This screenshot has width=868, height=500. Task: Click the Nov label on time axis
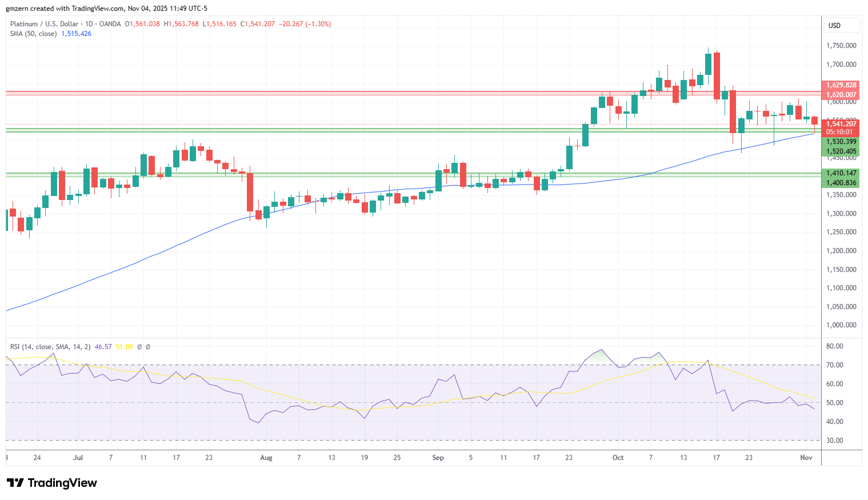click(806, 458)
